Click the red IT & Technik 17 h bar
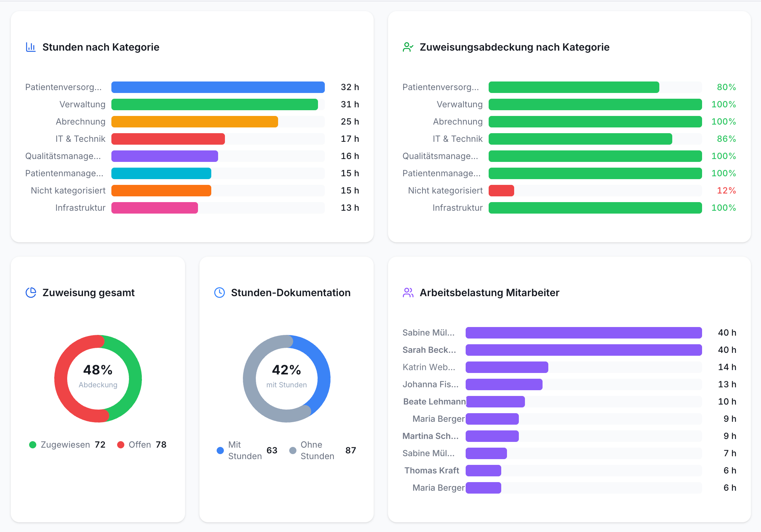761x532 pixels. click(x=168, y=139)
